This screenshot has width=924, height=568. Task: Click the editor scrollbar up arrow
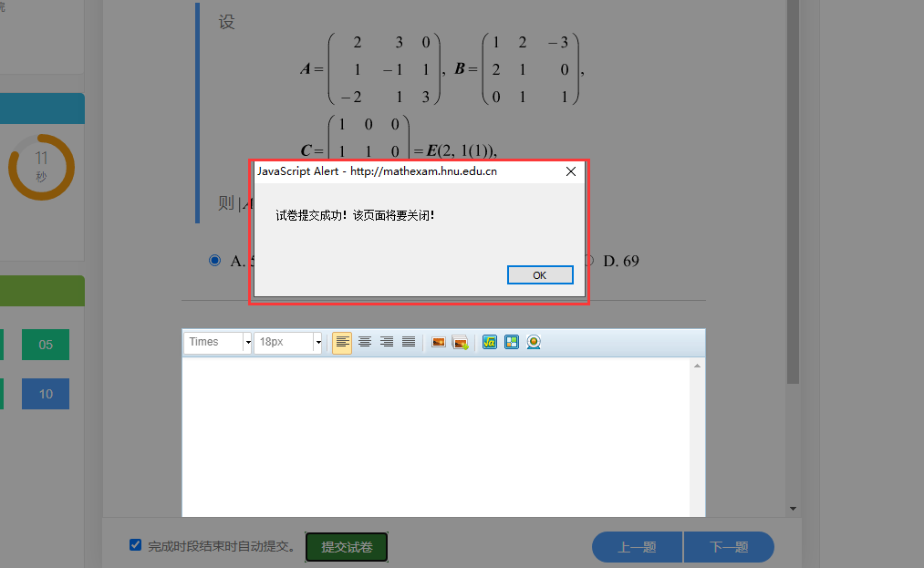697,366
